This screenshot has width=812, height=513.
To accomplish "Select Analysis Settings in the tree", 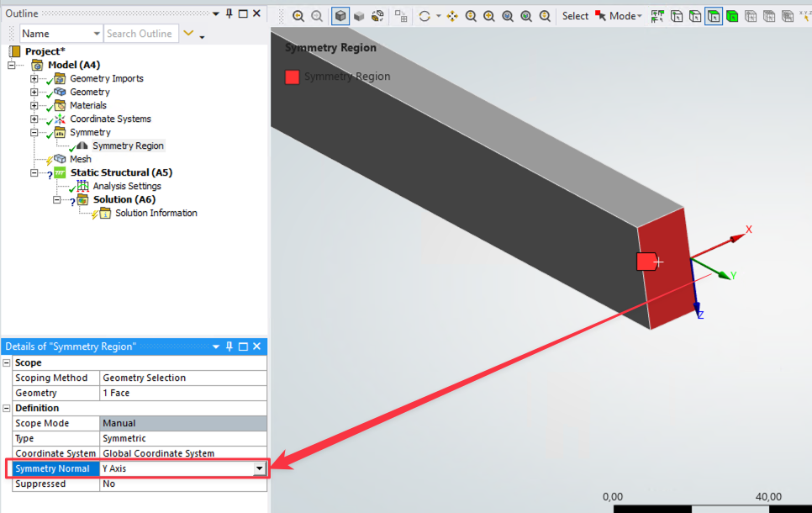I will (x=126, y=186).
